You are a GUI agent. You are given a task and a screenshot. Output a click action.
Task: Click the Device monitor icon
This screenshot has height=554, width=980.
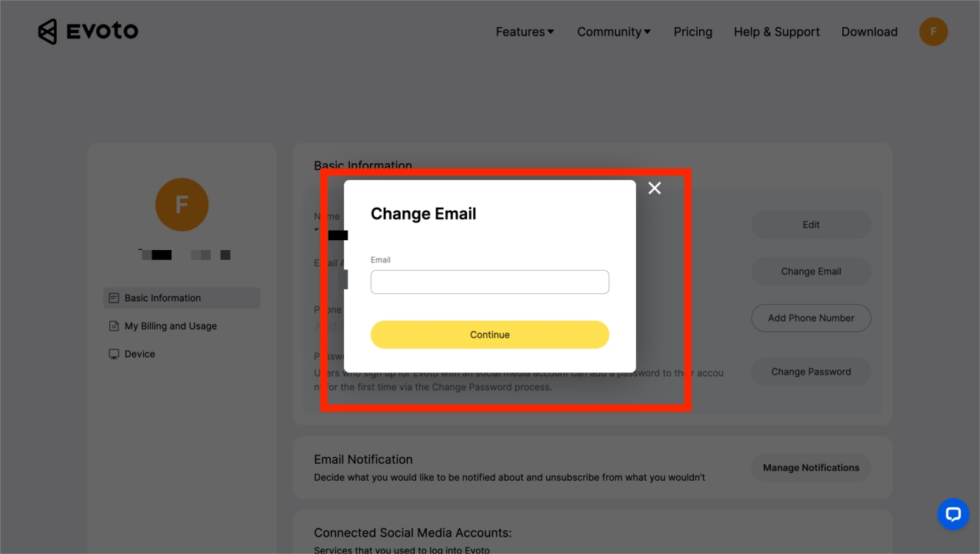(x=114, y=354)
